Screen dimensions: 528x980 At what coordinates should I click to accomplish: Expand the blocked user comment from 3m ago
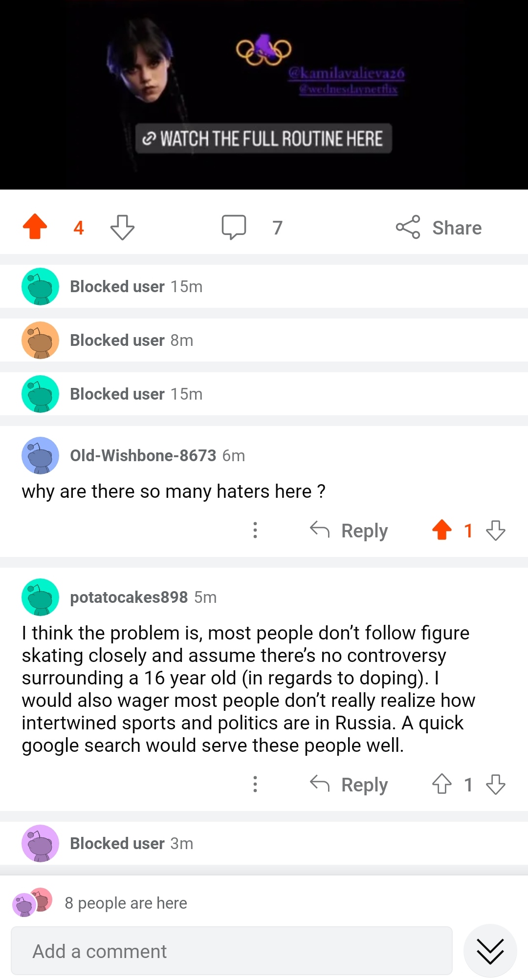[x=132, y=843]
